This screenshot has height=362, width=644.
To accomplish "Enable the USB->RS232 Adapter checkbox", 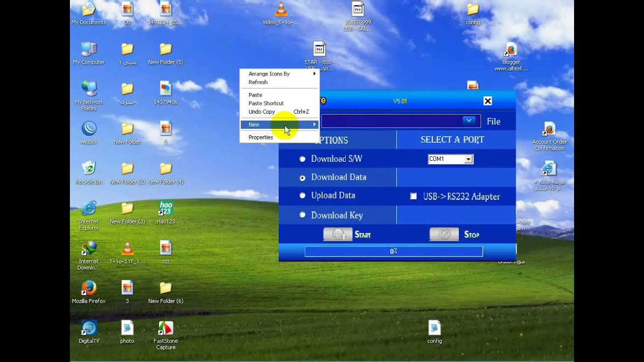I will click(413, 197).
